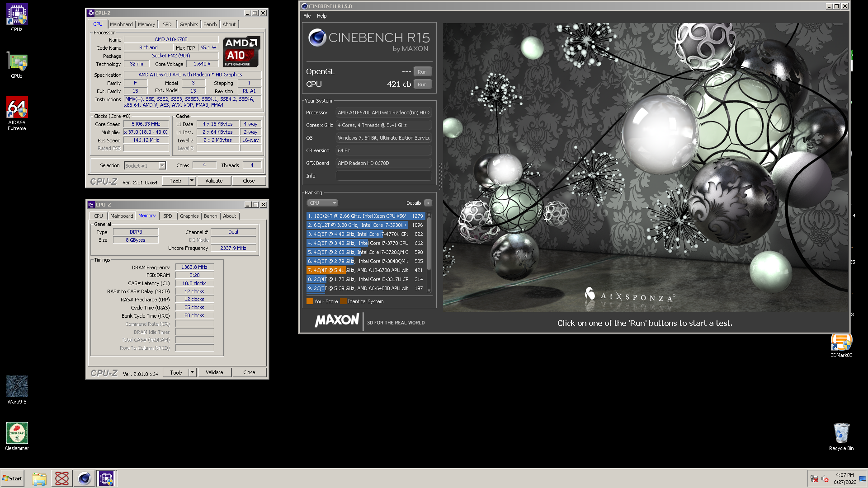This screenshot has height=488, width=868.
Task: Click the AIXSPONZA render image
Action: (646, 167)
